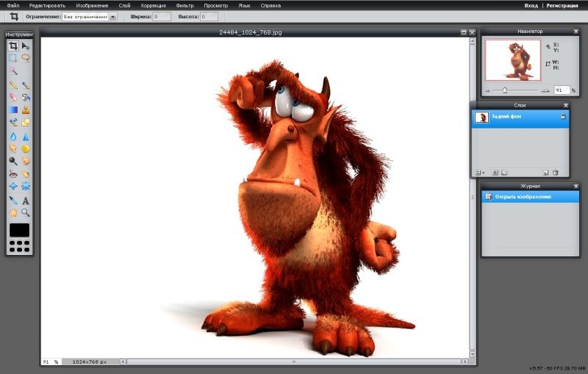This screenshot has height=374, width=588.
Task: Click the Navigator zoom percent field
Action: (562, 90)
